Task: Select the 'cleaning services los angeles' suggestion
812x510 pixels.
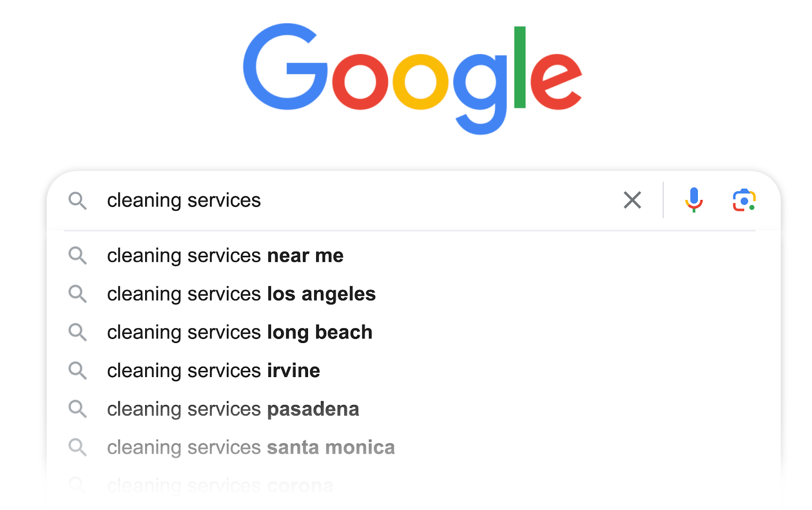Action: 241,294
